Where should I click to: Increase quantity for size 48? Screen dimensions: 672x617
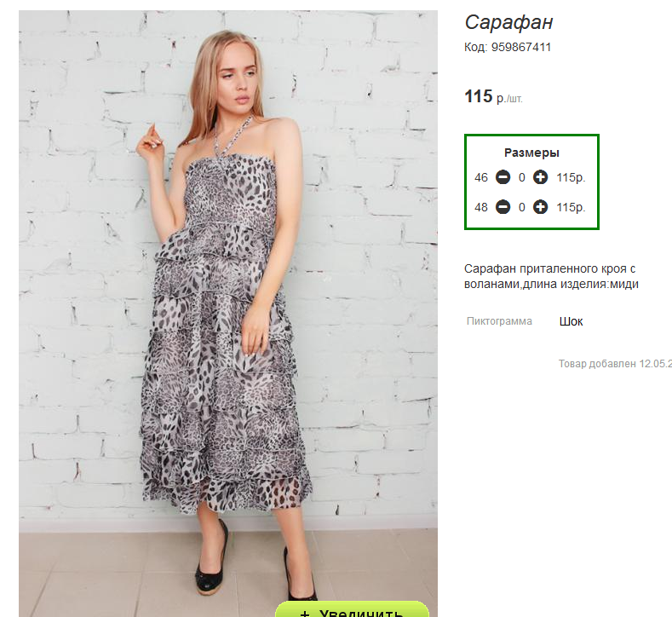pyautogui.click(x=540, y=207)
